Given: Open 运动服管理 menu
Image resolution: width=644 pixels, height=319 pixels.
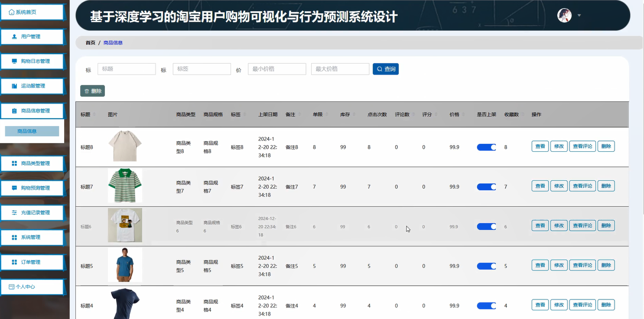Looking at the screenshot, I should coord(32,86).
